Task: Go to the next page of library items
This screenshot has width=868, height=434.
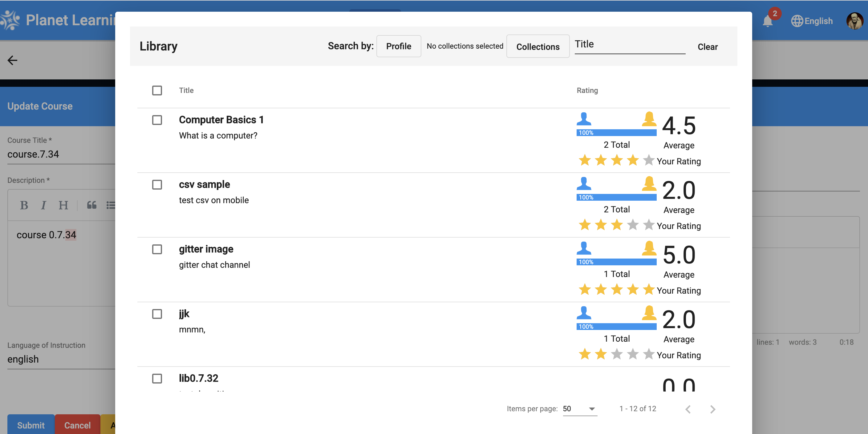Action: click(713, 409)
